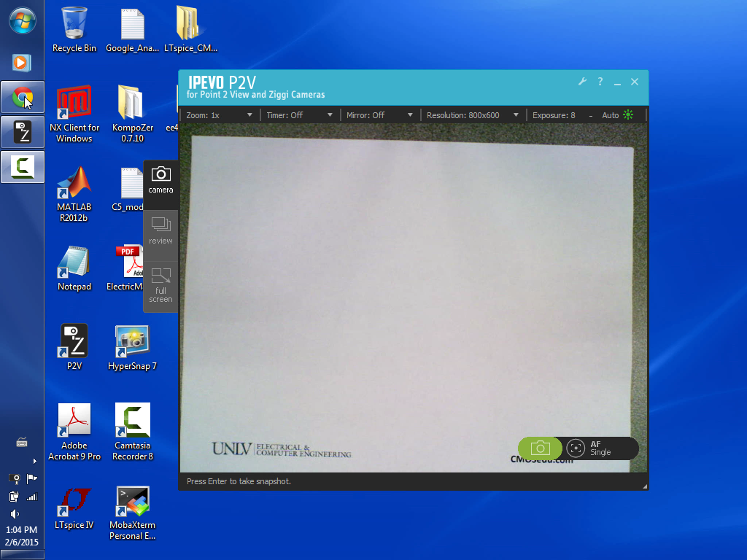Select MobaXterm Personal E... shortcut
The image size is (747, 560).
[133, 513]
